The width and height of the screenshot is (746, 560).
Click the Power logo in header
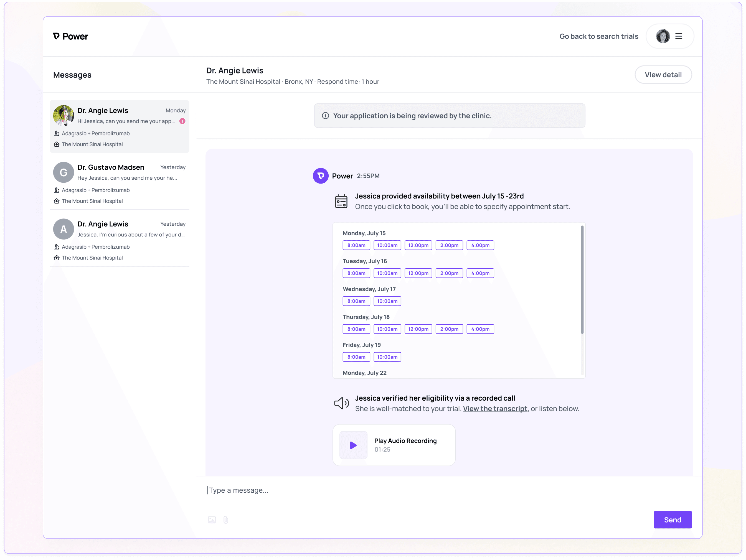click(x=70, y=36)
